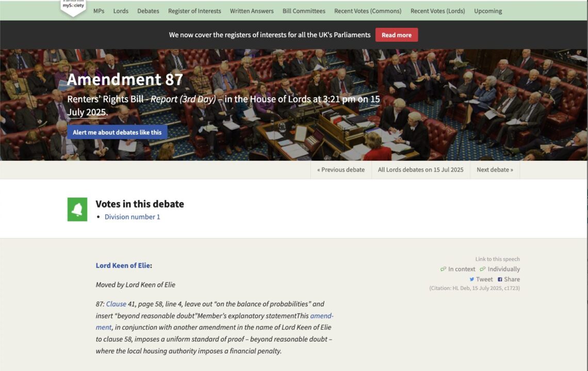Click the mySociety logo badge
The image size is (588, 371).
[x=73, y=7]
